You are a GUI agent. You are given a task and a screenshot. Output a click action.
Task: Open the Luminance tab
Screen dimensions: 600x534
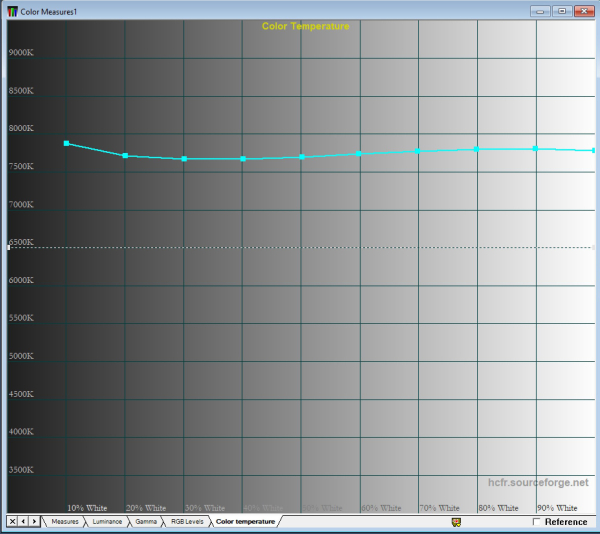[x=107, y=521]
